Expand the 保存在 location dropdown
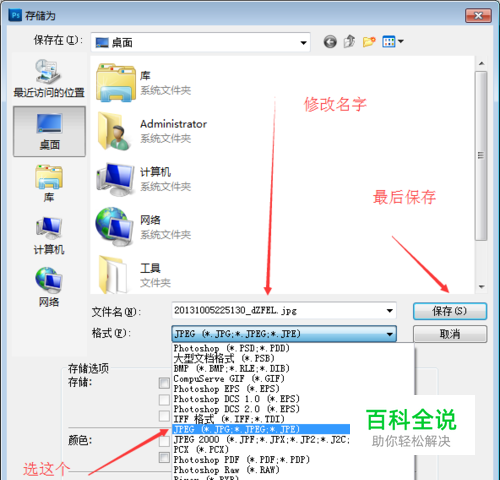The height and width of the screenshot is (480, 500). (303, 43)
